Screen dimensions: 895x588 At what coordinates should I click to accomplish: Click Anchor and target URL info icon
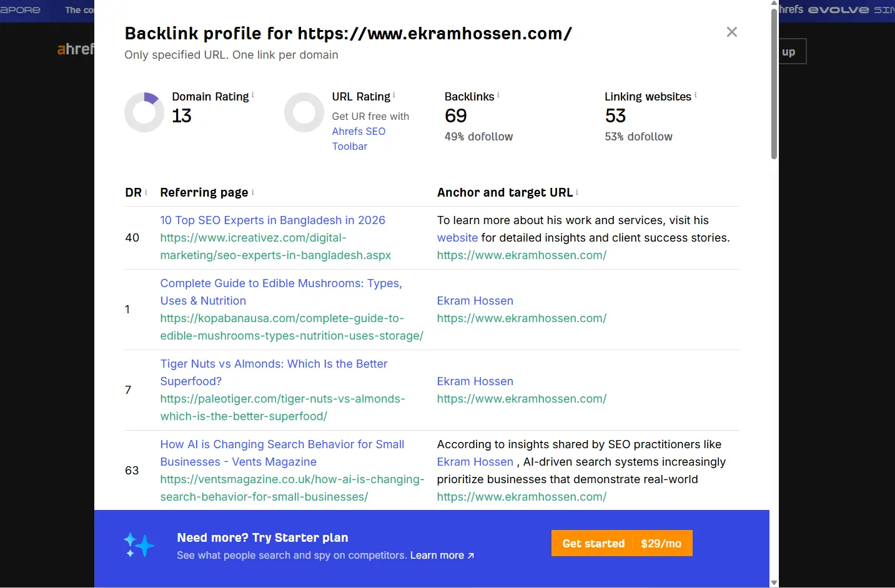click(x=577, y=192)
